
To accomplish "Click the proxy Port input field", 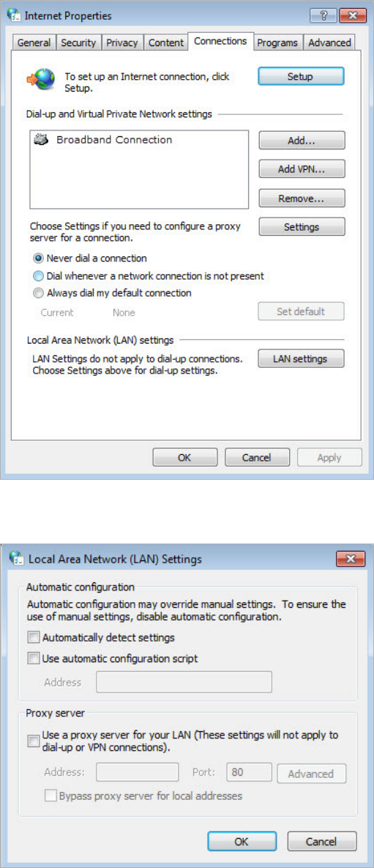I will pyautogui.click(x=250, y=773).
